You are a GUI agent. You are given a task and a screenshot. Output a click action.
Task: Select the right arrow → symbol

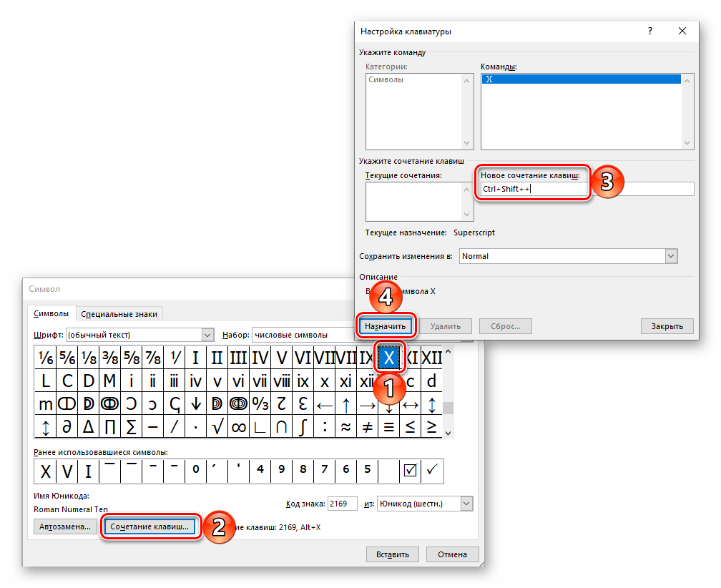pyautogui.click(x=367, y=405)
